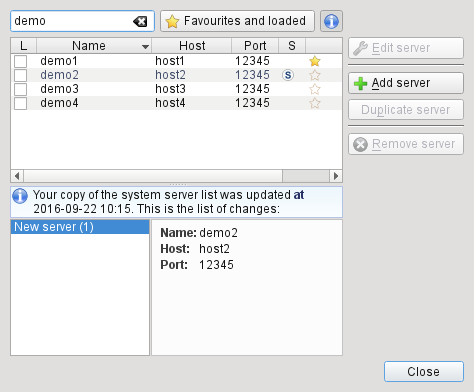Click the 'Name: demo2' detail line
The width and height of the screenshot is (474, 392).
(x=199, y=233)
